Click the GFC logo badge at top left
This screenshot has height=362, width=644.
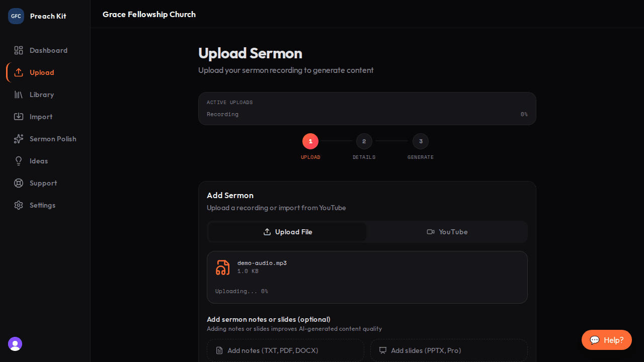[x=16, y=16]
